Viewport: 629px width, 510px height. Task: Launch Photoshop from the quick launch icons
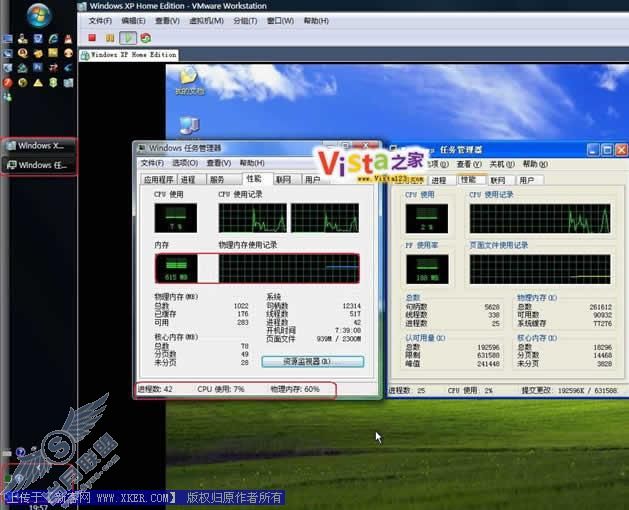tap(38, 67)
